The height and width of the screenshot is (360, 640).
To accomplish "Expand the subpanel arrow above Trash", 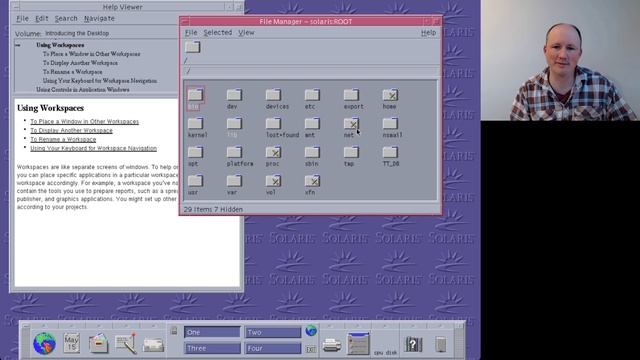I will tap(440, 325).
